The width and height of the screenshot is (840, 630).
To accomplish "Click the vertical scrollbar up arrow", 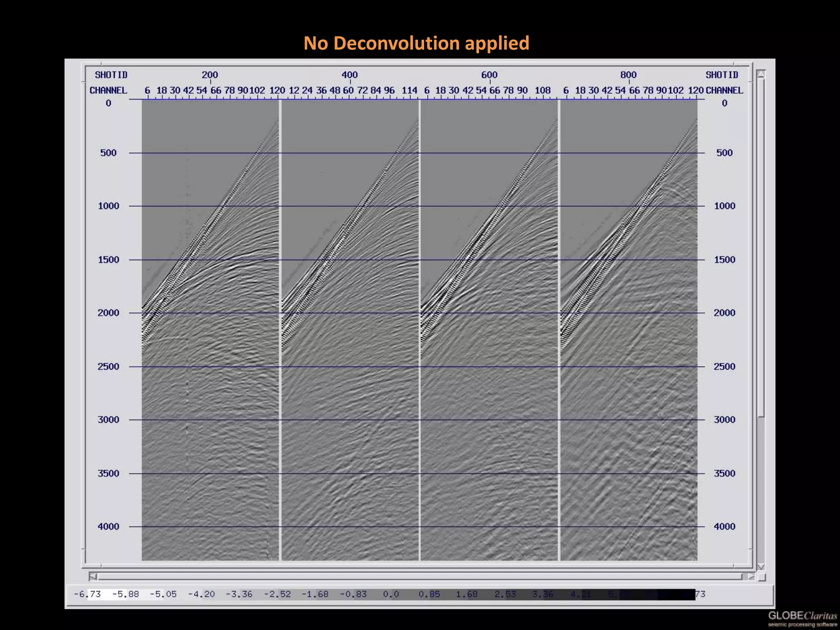I will [761, 74].
